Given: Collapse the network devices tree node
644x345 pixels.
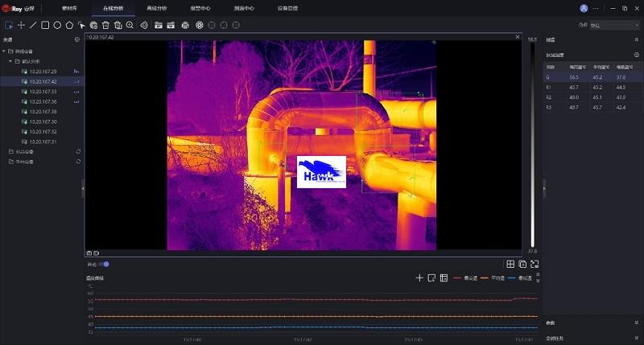Looking at the screenshot, I should coord(4,51).
